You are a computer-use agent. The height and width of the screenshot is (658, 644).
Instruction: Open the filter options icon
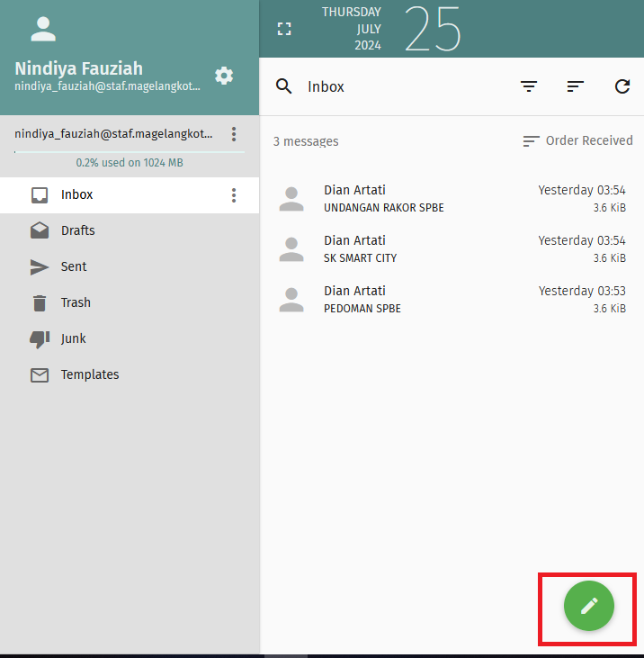point(529,86)
